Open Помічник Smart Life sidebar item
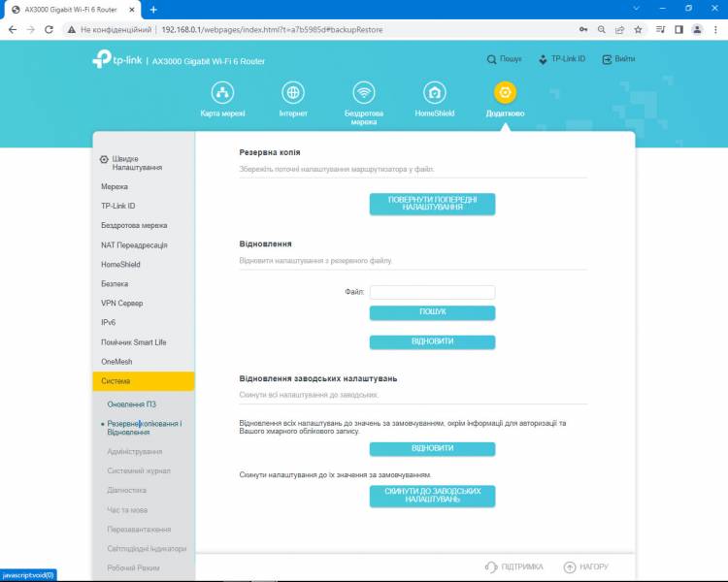 (x=134, y=342)
